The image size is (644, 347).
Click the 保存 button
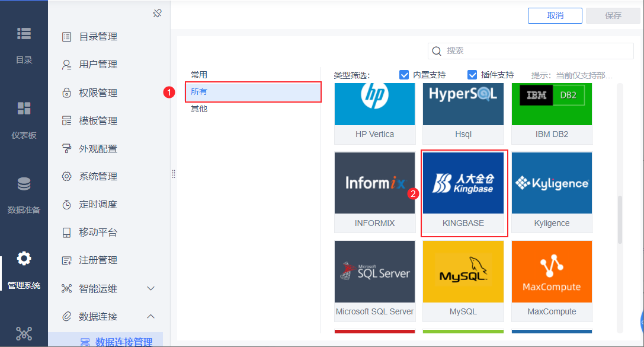pos(613,15)
